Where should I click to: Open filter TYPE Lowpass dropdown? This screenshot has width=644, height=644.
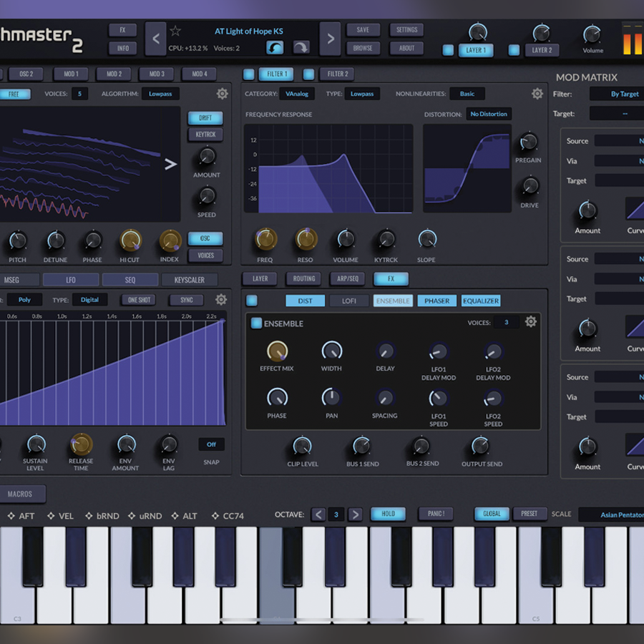[x=362, y=94]
